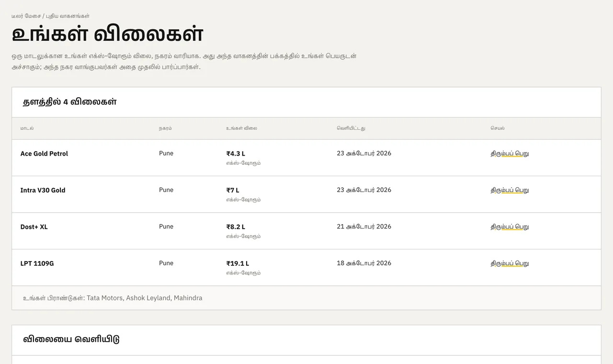Click the 'நகரம்' column header

(x=165, y=128)
